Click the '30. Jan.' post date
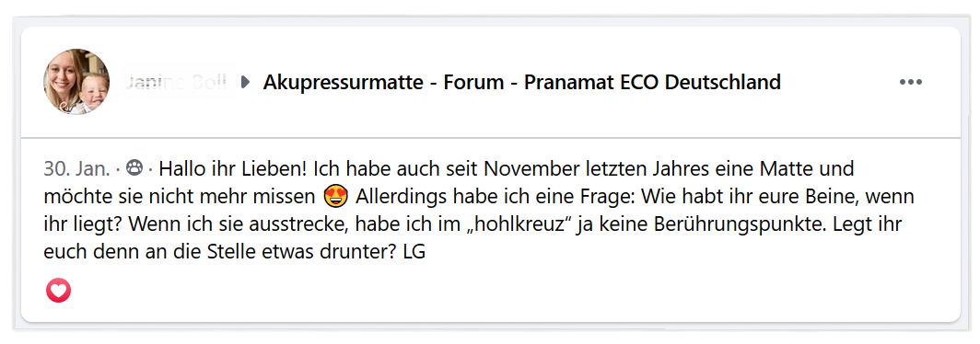 tap(77, 168)
